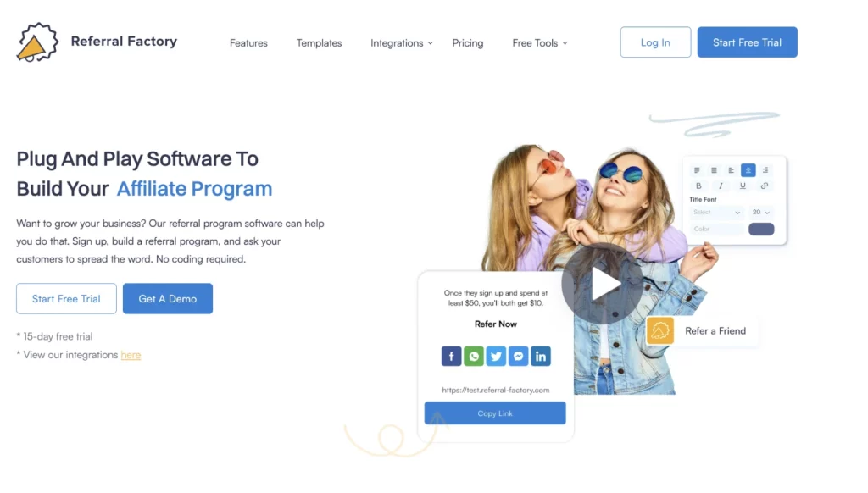The image size is (868, 493).
Task: Share via the Messenger icon
Action: click(x=518, y=356)
